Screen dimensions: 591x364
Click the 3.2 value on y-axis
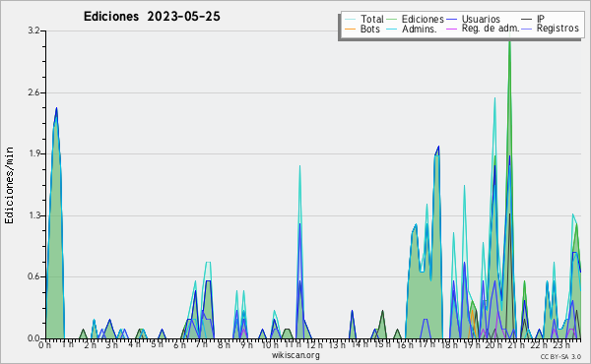pos(33,30)
